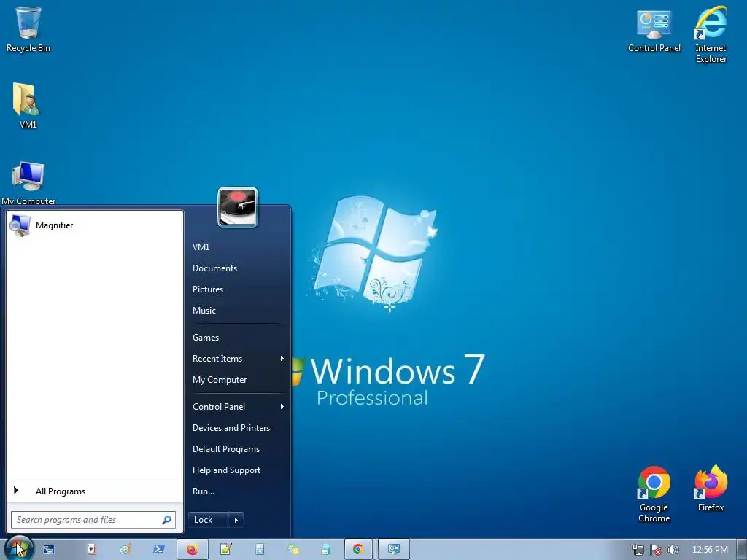Click the Control Panel label in Start menu
This screenshot has height=560, width=747.
219,407
